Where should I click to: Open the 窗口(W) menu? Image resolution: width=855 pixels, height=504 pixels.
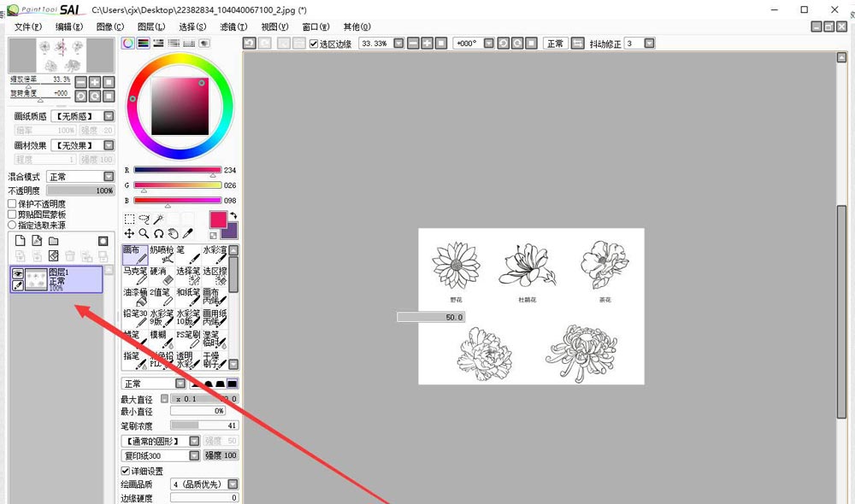tap(315, 26)
